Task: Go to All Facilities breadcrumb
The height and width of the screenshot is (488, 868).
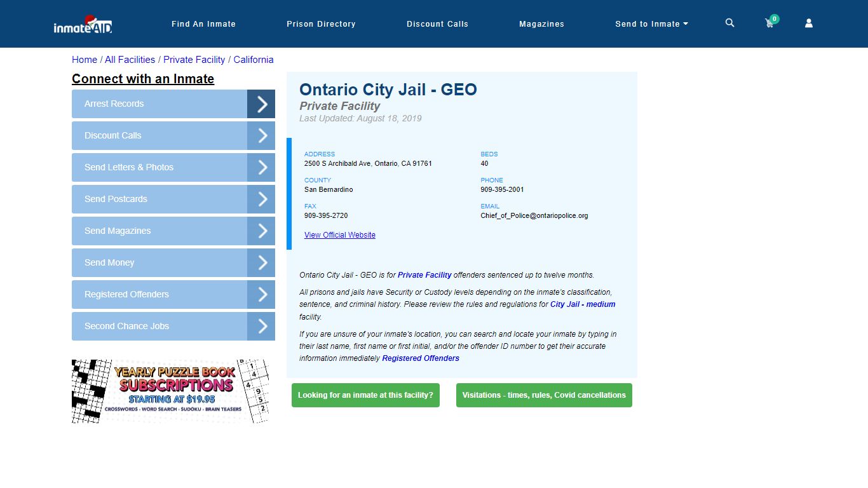Action: 130,60
